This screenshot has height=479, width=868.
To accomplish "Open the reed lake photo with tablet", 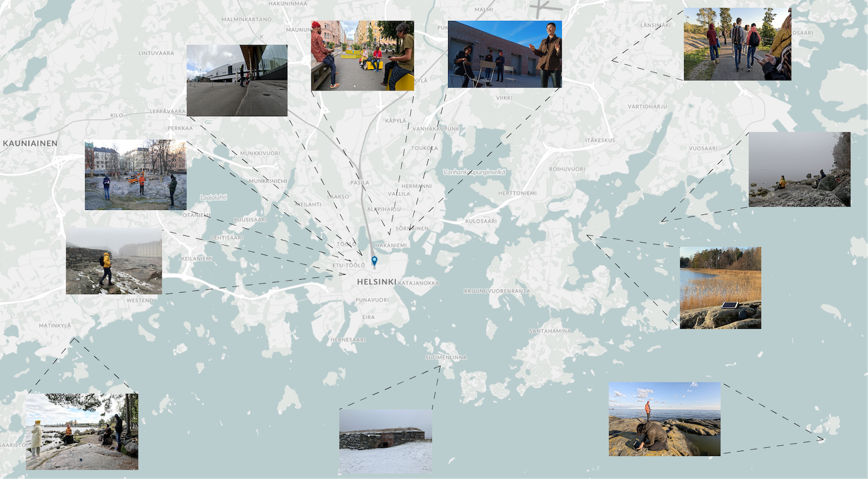I will [x=721, y=288].
